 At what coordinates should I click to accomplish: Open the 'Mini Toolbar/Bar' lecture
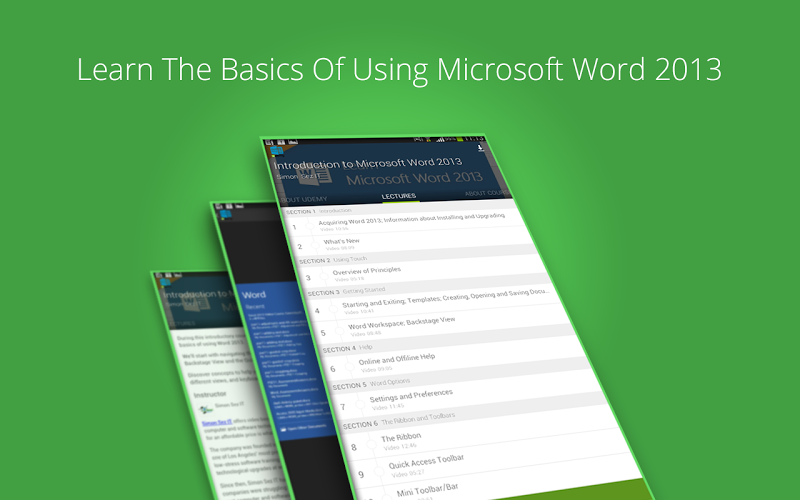pyautogui.click(x=428, y=490)
